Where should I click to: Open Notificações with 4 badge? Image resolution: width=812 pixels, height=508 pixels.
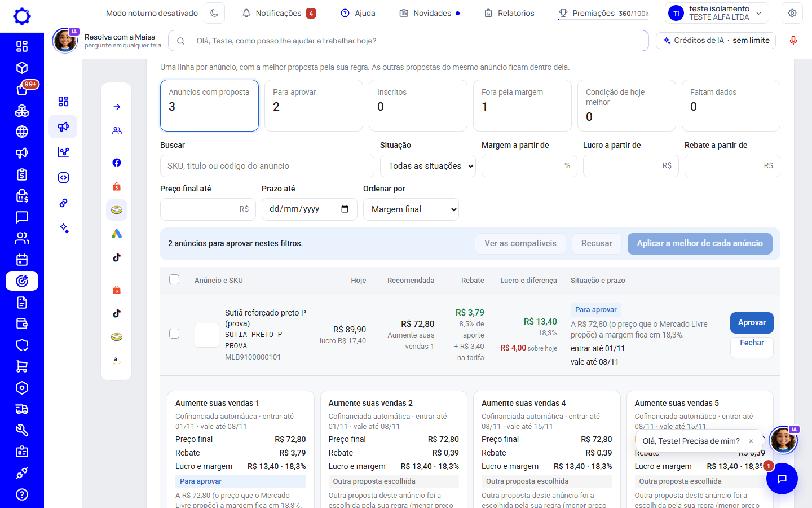(279, 13)
